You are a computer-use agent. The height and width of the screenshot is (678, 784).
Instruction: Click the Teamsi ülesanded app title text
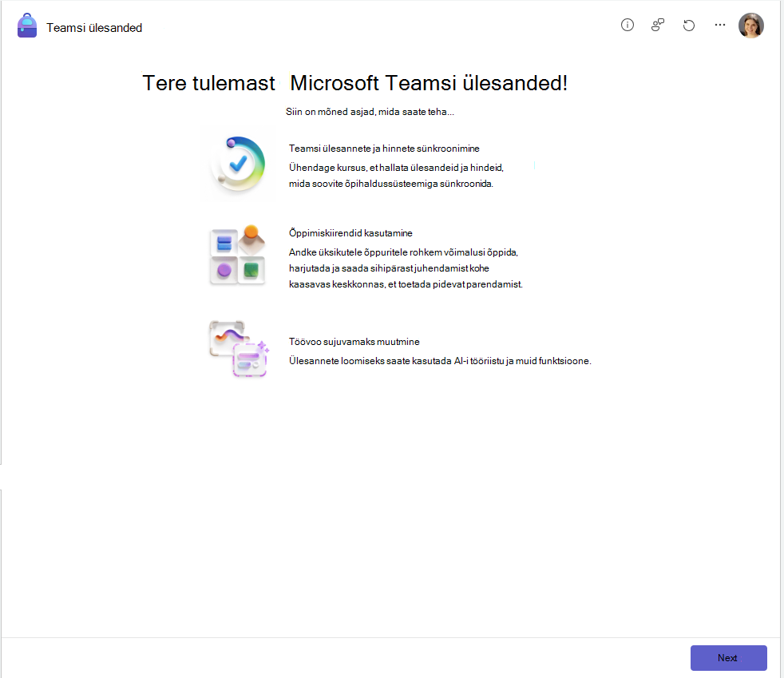tap(94, 28)
